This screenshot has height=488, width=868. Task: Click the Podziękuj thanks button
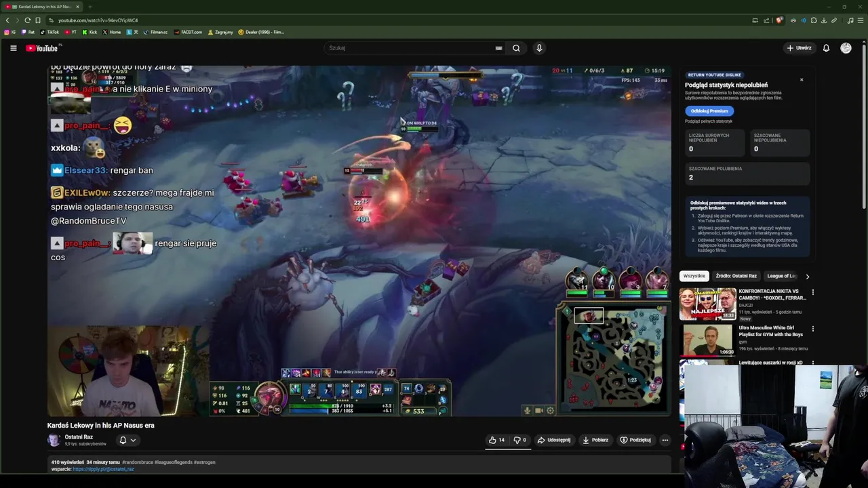(x=635, y=440)
